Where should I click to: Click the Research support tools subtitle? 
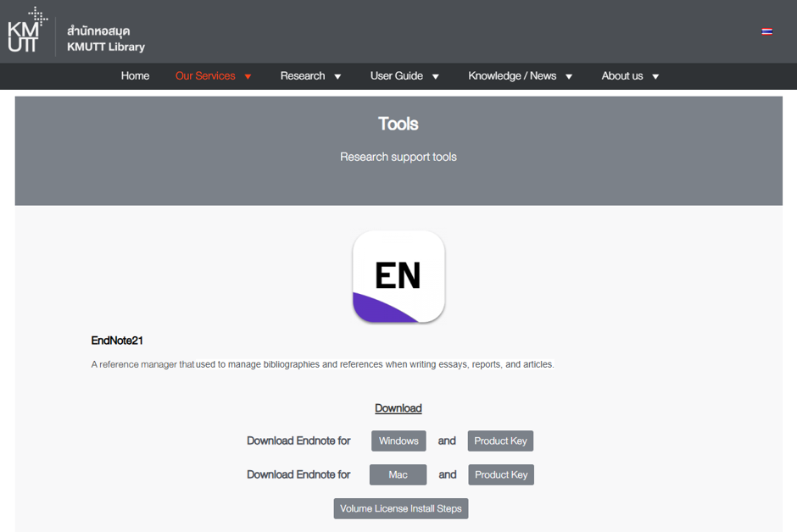click(398, 157)
